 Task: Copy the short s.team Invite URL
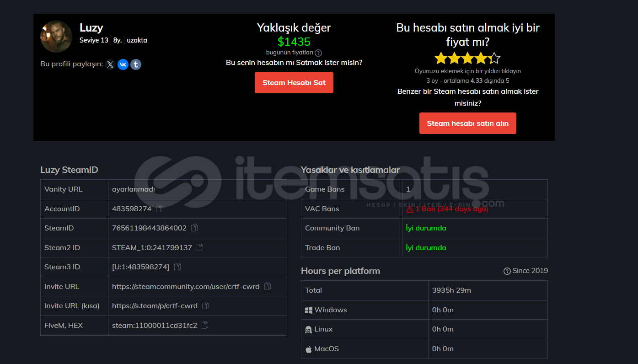[x=206, y=305]
